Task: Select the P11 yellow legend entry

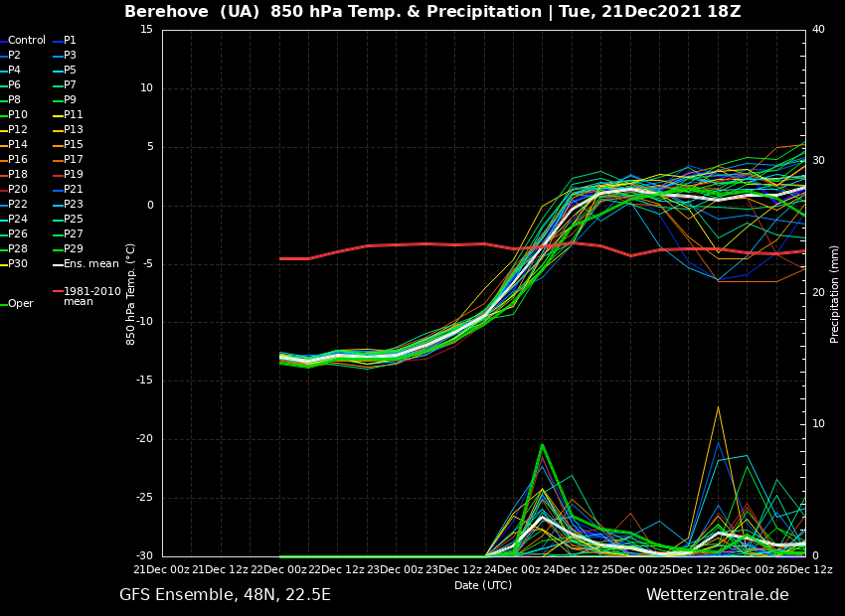Action: (73, 115)
